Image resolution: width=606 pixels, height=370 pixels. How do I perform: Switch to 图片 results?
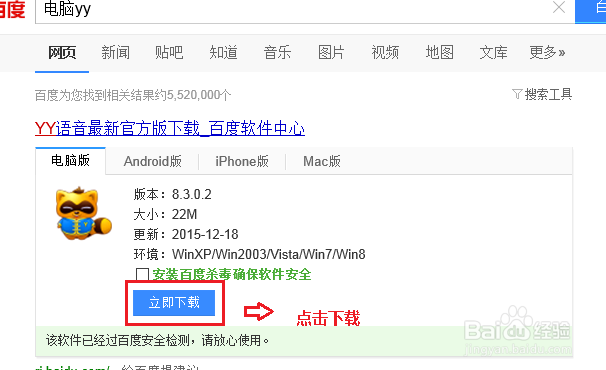331,53
